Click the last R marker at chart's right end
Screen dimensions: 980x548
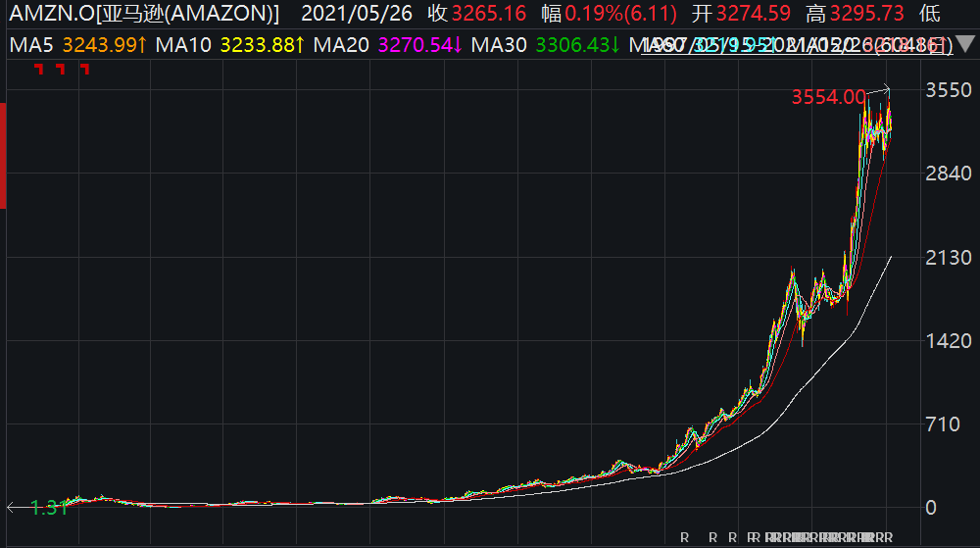click(x=888, y=537)
